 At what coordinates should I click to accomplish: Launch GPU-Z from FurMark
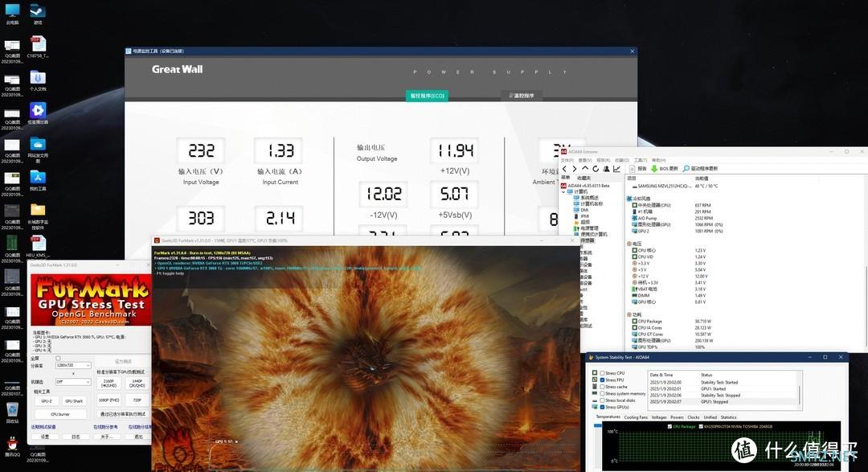(47, 400)
